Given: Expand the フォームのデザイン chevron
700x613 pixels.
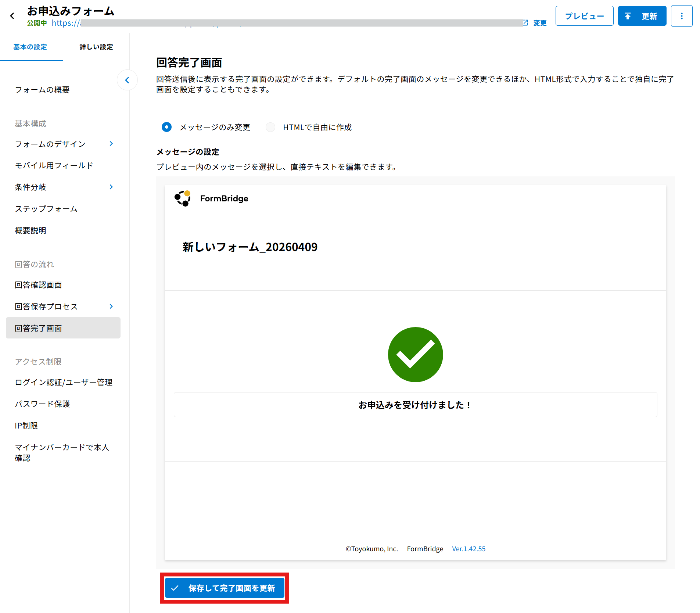Looking at the screenshot, I should (111, 144).
